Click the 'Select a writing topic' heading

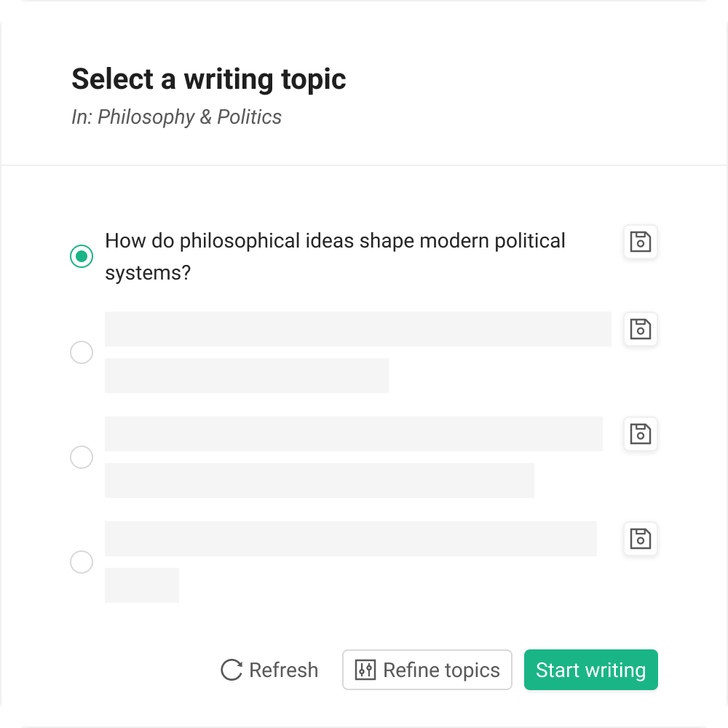208,79
